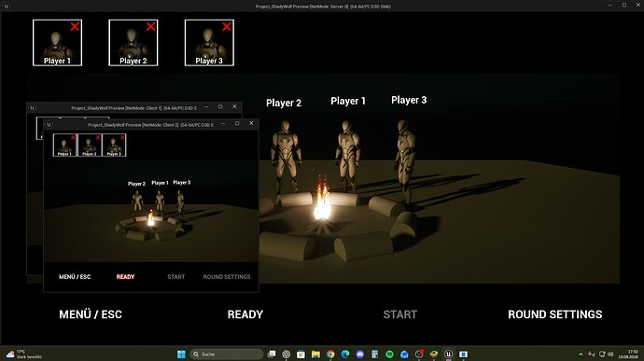Click the red READY in Client 2 window
The image size is (644, 361).
pos(125,277)
